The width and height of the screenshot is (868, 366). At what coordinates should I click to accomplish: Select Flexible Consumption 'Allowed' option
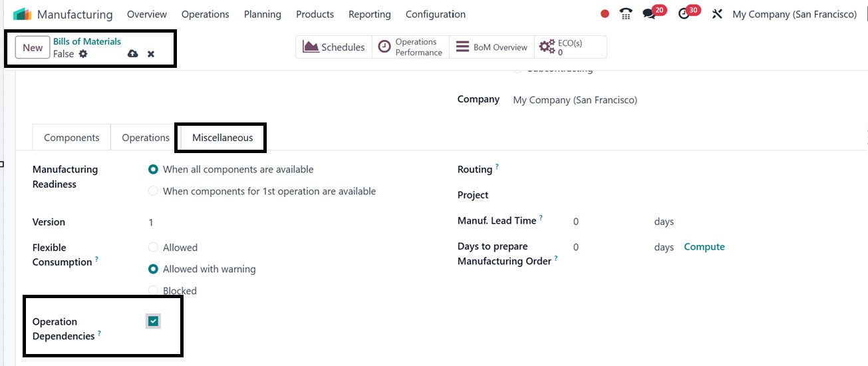tap(154, 248)
